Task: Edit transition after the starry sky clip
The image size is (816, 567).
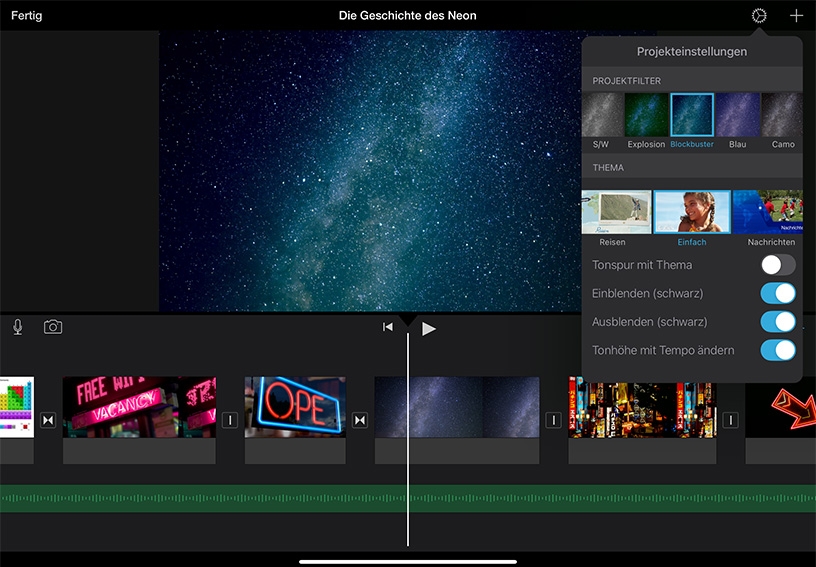Action: point(553,420)
